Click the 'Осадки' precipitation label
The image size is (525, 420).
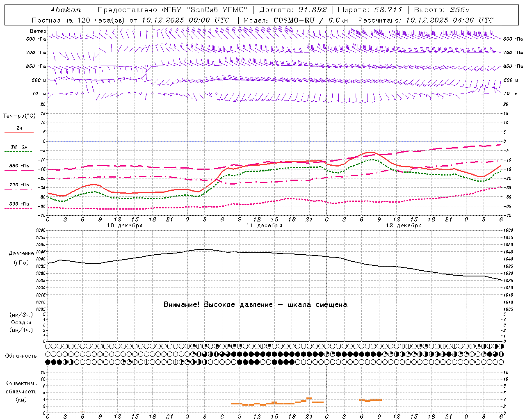click(x=21, y=322)
